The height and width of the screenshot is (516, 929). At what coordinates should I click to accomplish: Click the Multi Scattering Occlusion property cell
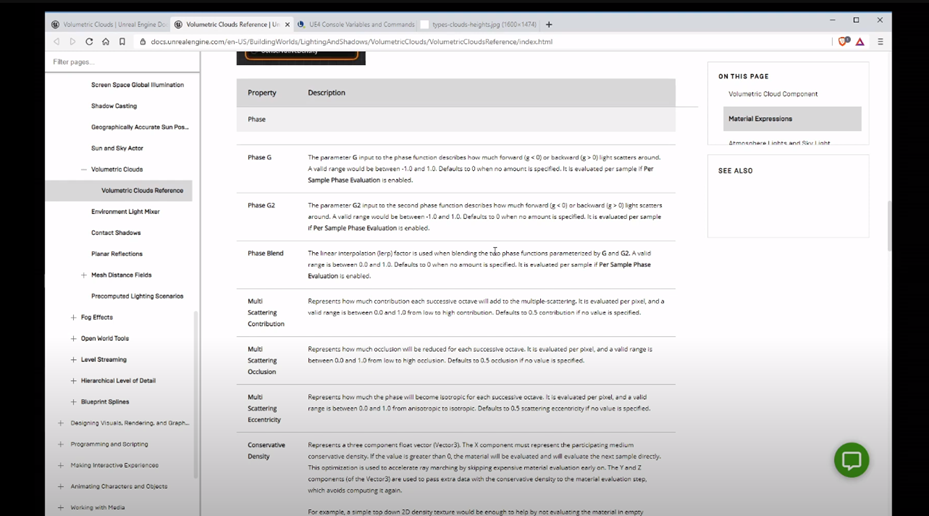click(x=262, y=360)
